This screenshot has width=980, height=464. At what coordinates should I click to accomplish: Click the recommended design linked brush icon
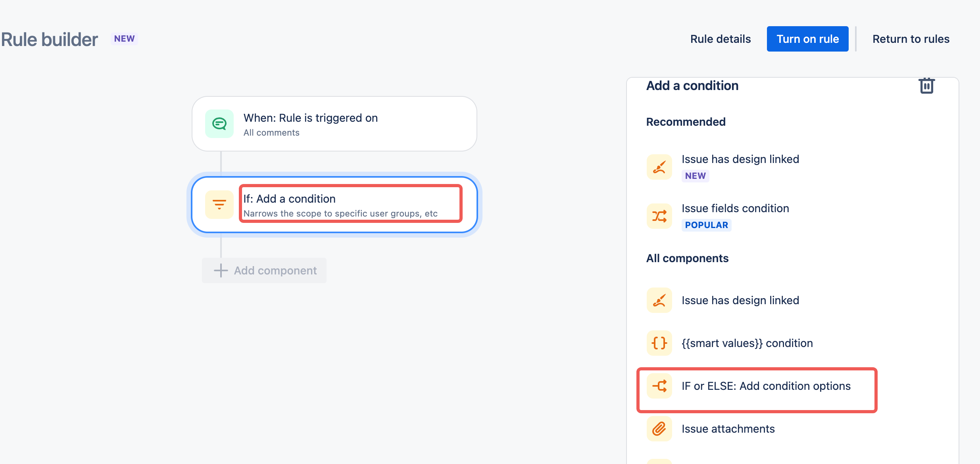pos(659,167)
